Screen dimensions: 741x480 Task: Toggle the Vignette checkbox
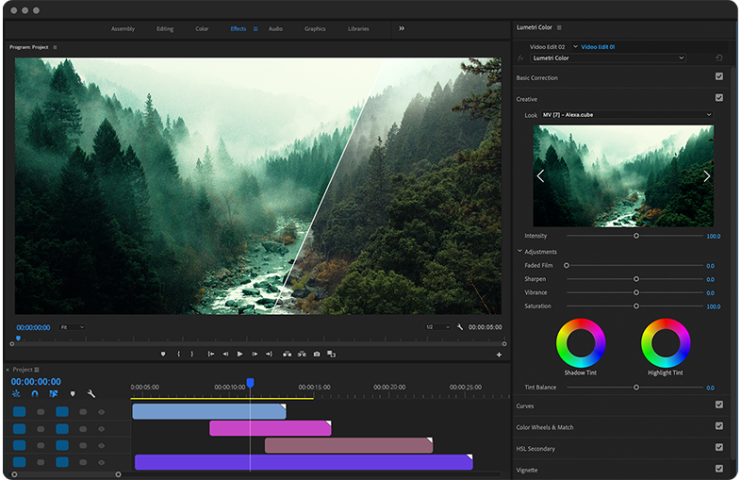719,469
